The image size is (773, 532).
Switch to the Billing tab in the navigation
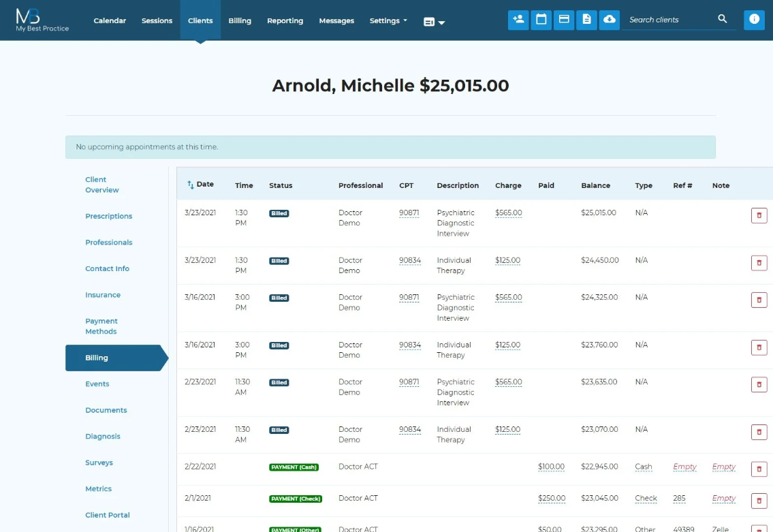pos(240,20)
